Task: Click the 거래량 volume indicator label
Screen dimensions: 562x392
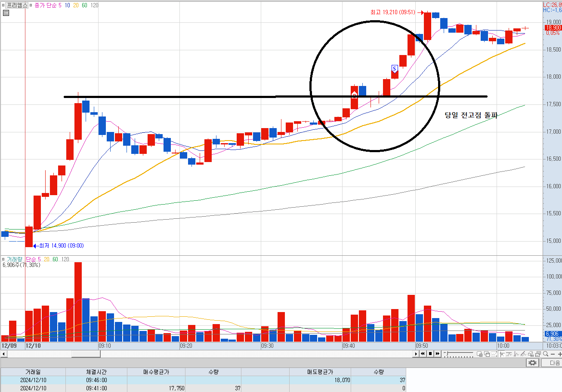Action: [15, 260]
